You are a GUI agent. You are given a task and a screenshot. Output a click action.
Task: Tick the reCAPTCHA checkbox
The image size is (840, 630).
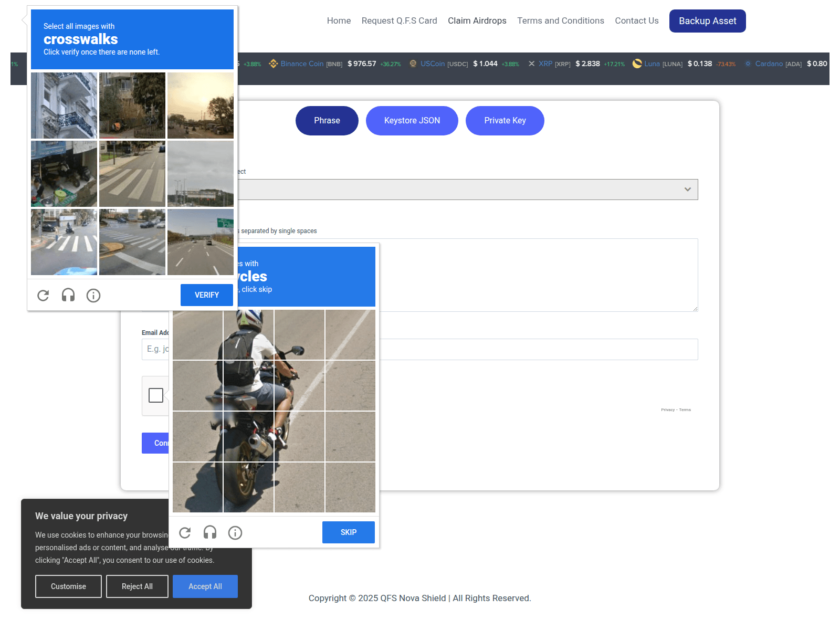pos(156,395)
